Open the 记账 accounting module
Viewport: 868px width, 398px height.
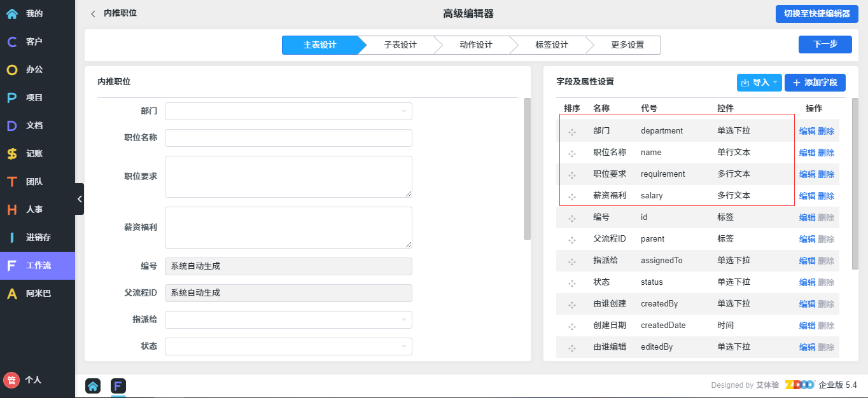coord(33,154)
